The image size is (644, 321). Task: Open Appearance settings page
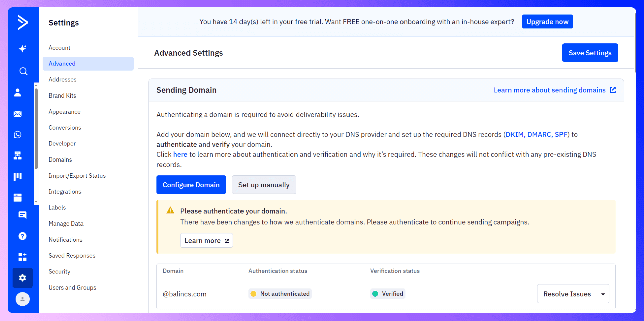click(x=65, y=112)
